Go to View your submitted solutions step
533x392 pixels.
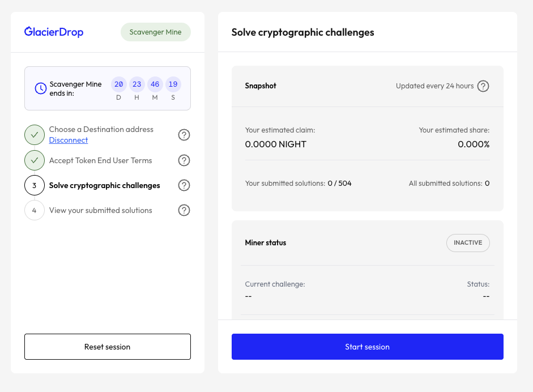(100, 210)
